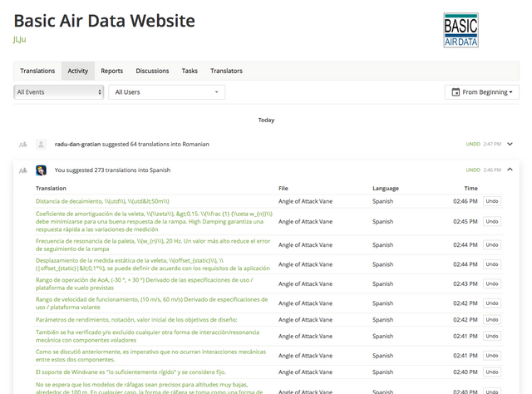The height and width of the screenshot is (394, 532).
Task: Undo the Como se discutió anteriormente translation
Action: pyautogui.click(x=492, y=356)
